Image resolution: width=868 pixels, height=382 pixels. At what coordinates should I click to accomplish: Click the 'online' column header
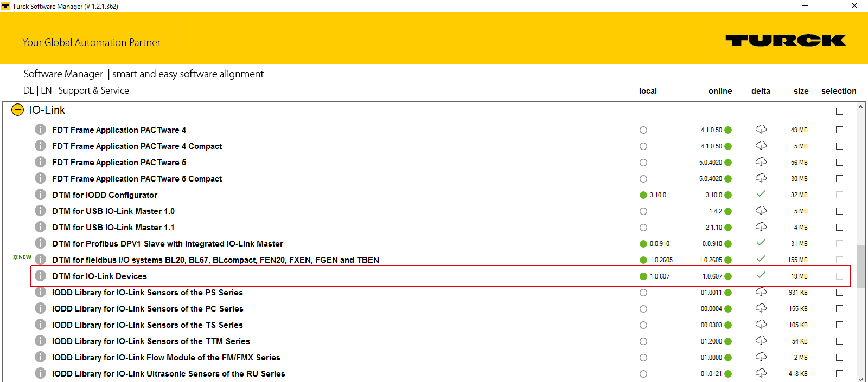(x=720, y=91)
